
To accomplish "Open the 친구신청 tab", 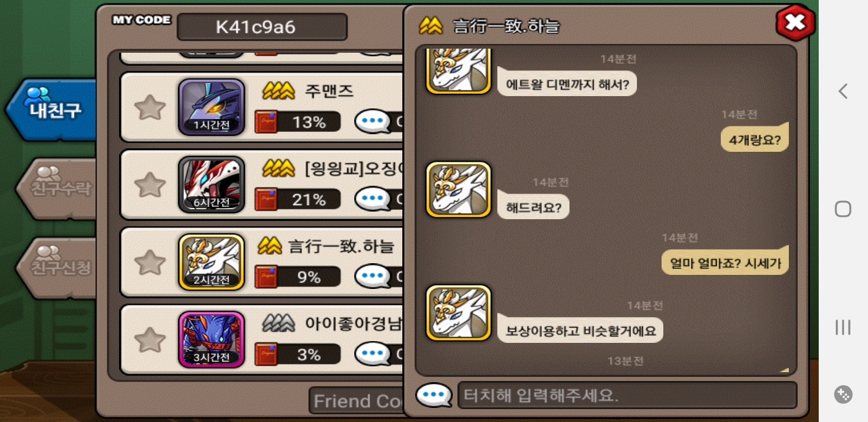I will [56, 268].
